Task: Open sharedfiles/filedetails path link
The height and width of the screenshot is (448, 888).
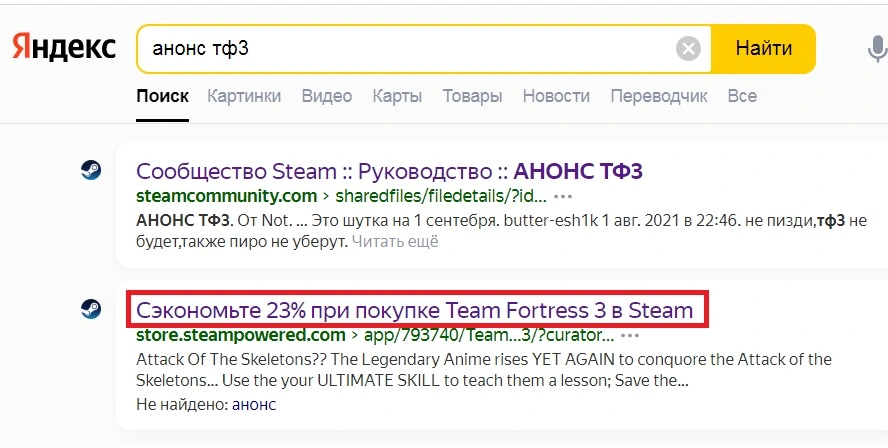Action: pyautogui.click(x=441, y=197)
